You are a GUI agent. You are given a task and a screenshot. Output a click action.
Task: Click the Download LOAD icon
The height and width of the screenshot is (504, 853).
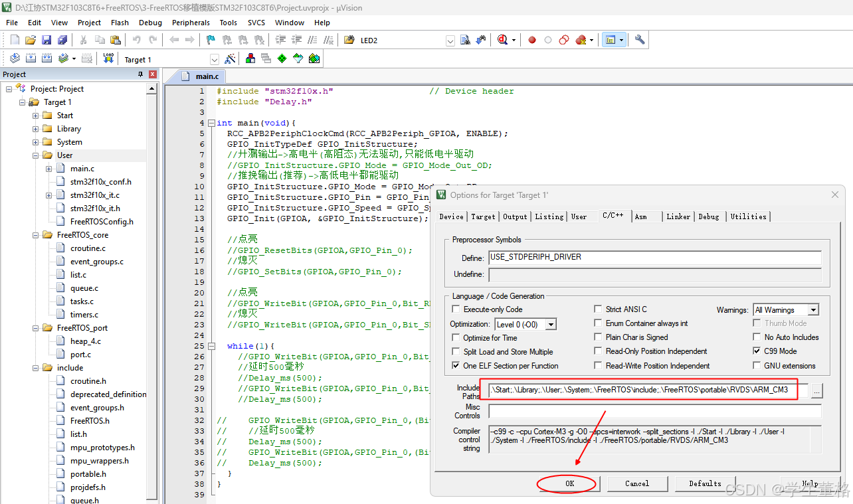[x=108, y=58]
